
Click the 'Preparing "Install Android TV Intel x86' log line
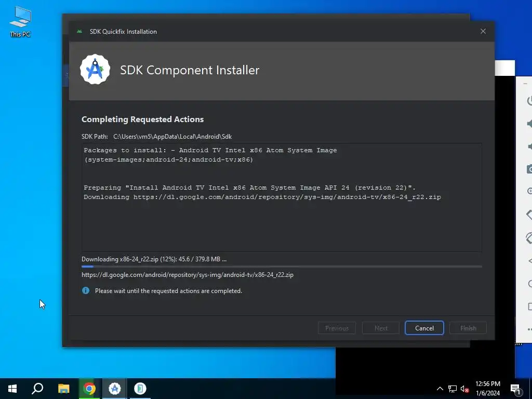[250, 188]
